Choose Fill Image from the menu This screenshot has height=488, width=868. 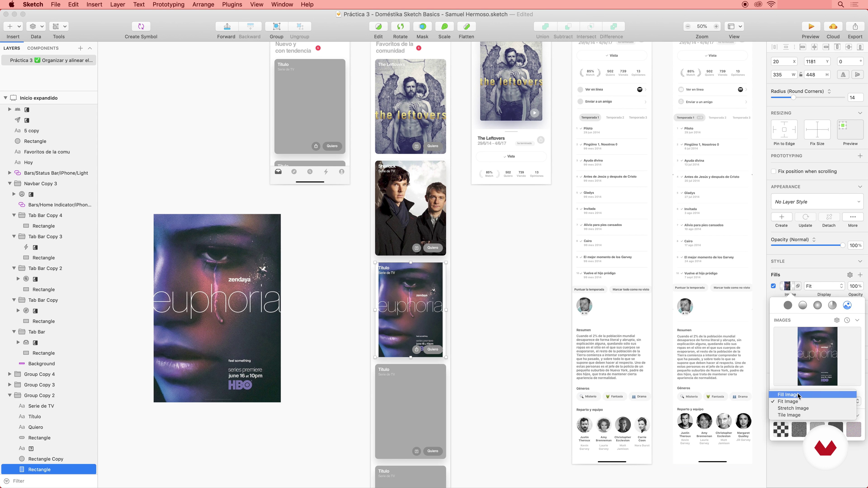812,394
